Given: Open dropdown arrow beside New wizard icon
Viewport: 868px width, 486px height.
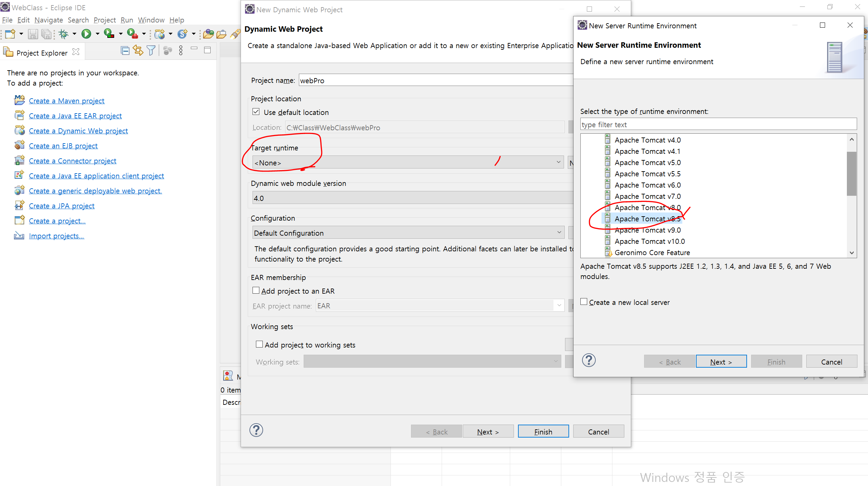Looking at the screenshot, I should [x=21, y=34].
